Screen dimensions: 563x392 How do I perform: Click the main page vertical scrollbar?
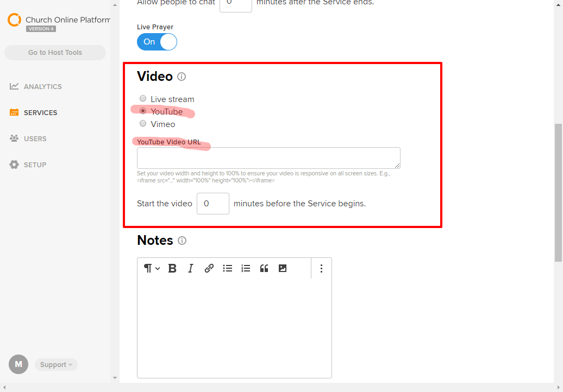[558, 193]
